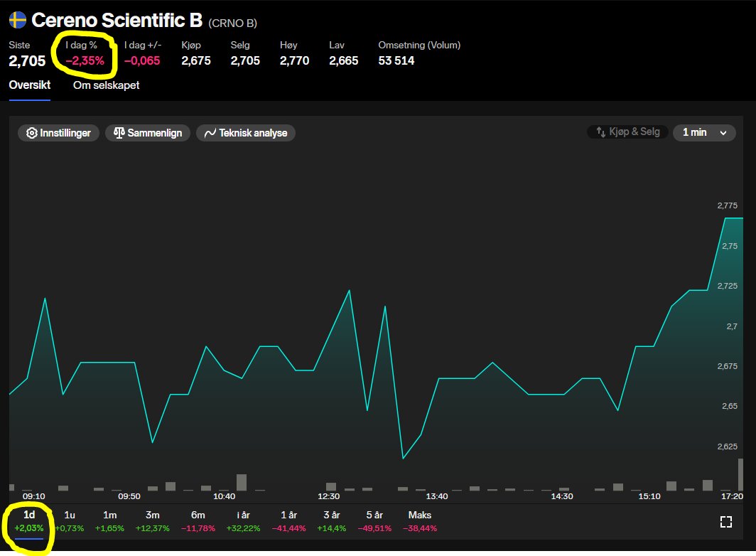Viewport: 756px width, 556px height.
Task: Select the 1d time range
Action: tap(29, 521)
